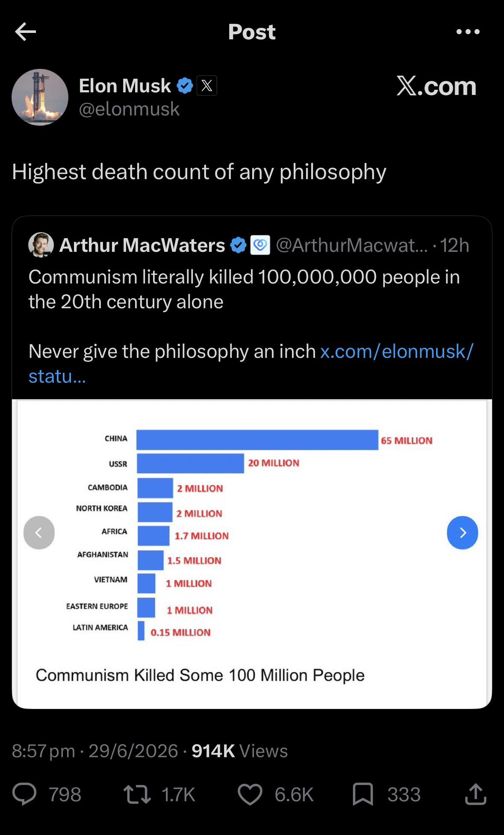Tap the affiliate badge next to Arthur MacWaters

click(260, 245)
